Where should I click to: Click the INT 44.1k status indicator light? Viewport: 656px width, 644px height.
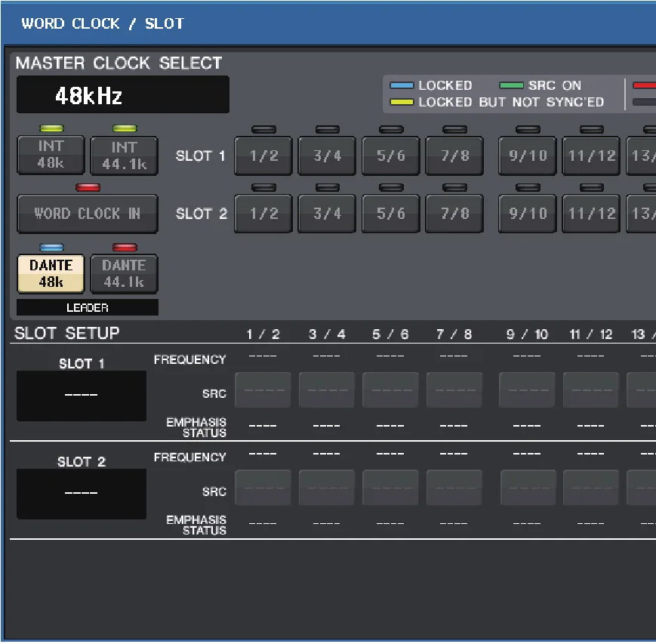click(125, 128)
